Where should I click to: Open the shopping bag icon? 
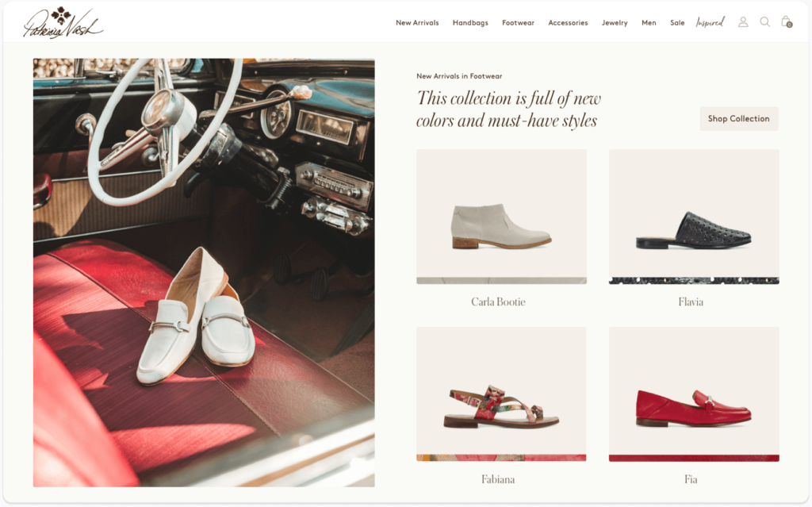[x=786, y=21]
